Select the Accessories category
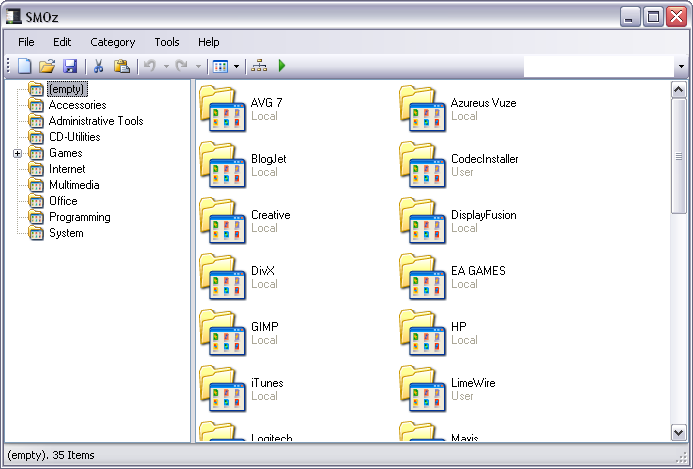This screenshot has height=469, width=693. point(77,105)
